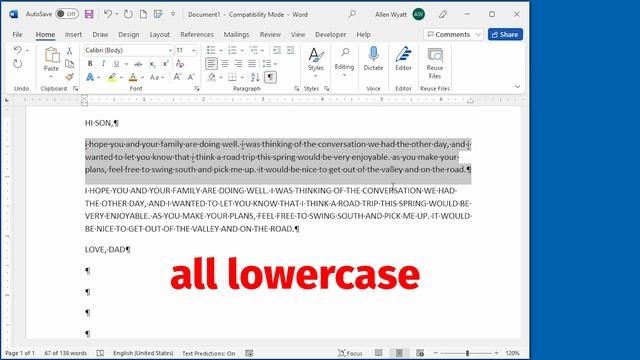Clear all formatting icon
Viewport: 640px width, 360px height.
tap(180, 64)
